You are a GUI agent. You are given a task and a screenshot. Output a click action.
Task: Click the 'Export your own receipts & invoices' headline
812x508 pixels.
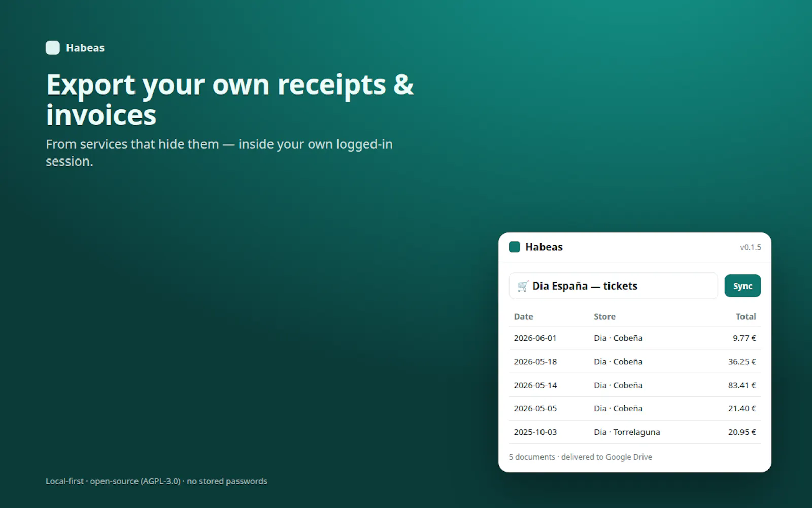(x=230, y=100)
